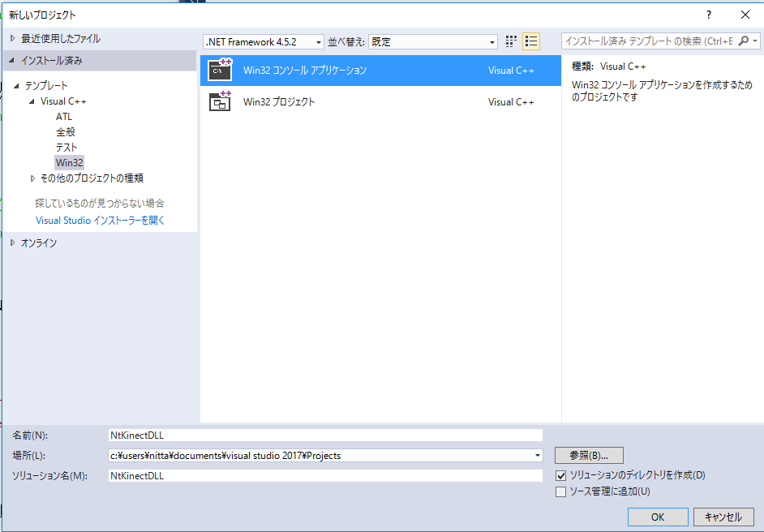
Task: Select テスト in template tree
Action: point(67,148)
